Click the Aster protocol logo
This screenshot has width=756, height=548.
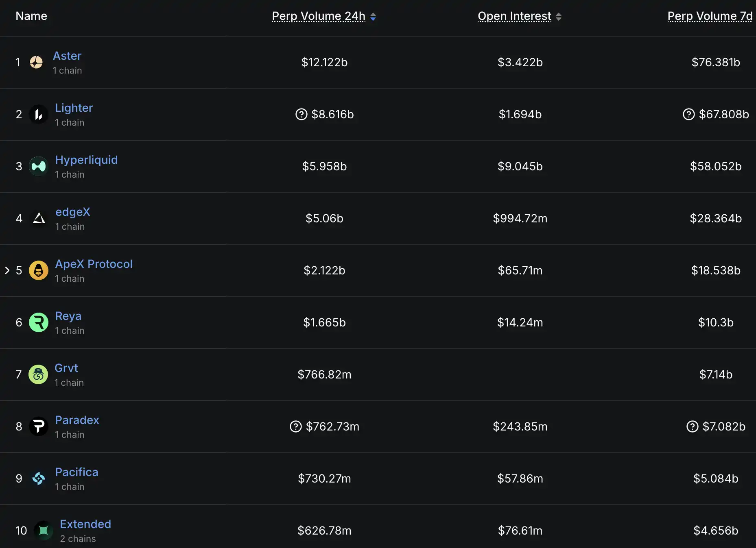36,62
